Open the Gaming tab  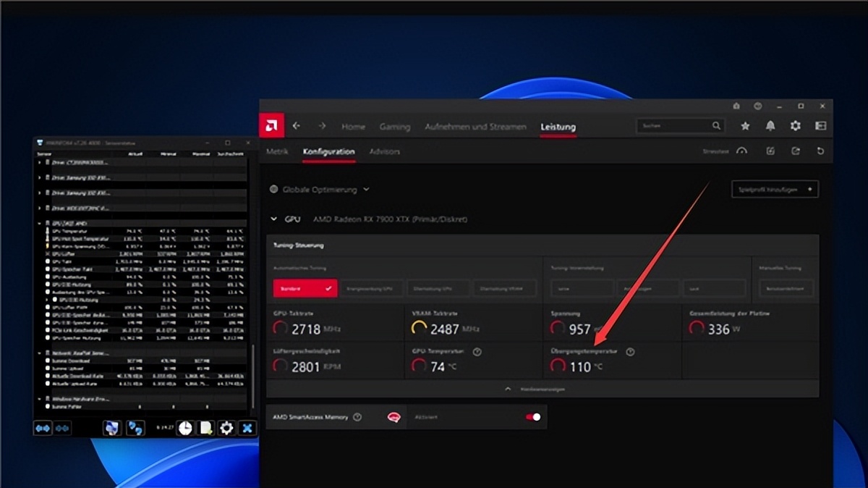point(395,127)
